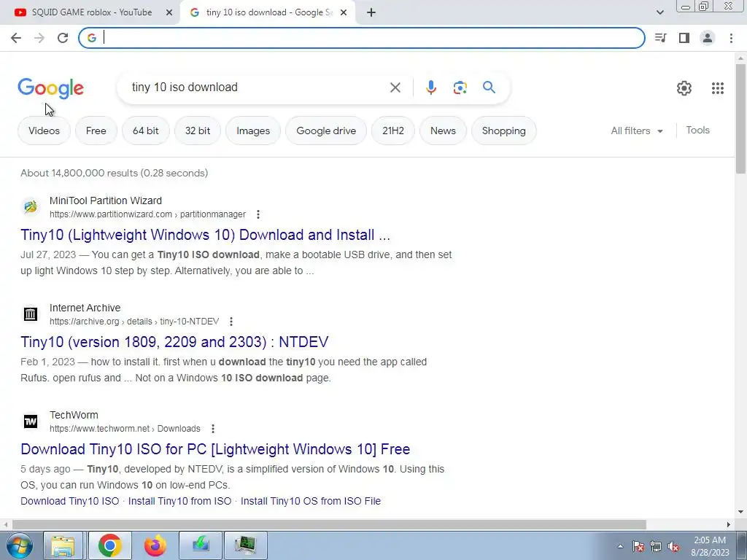Open Firefox from the taskbar
Screen dimensions: 747x560
coord(155,545)
